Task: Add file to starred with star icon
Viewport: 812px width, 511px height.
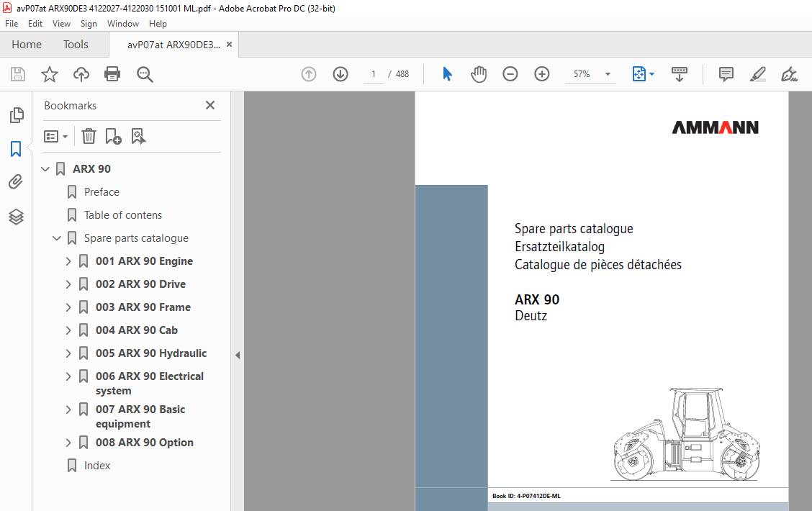Action: tap(50, 74)
